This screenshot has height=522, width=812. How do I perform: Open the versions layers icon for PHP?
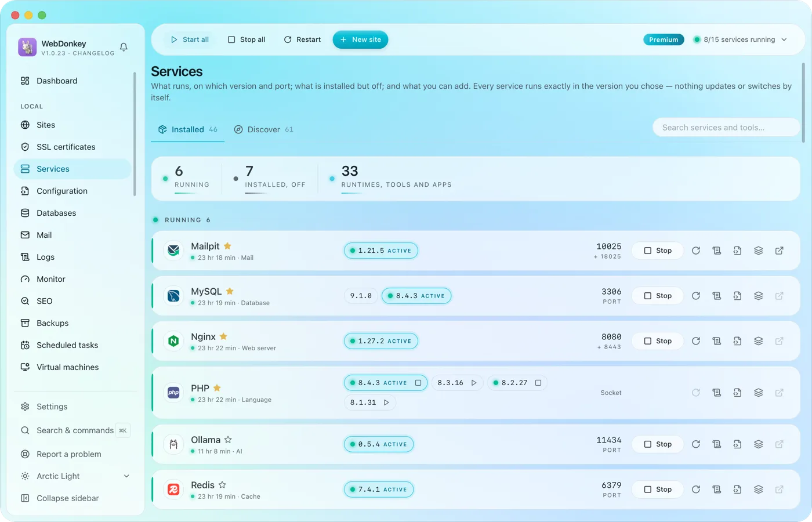click(x=758, y=393)
